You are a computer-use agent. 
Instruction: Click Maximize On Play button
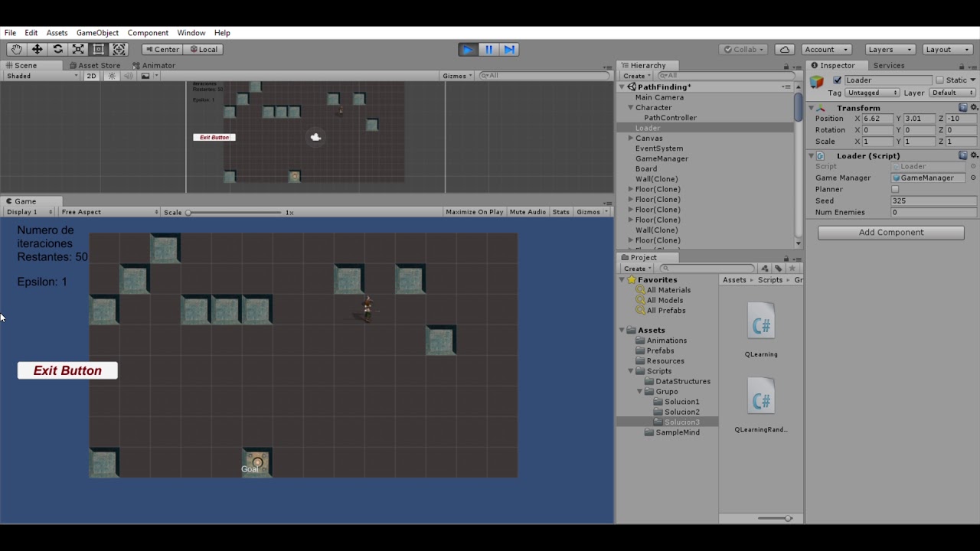[x=474, y=212]
